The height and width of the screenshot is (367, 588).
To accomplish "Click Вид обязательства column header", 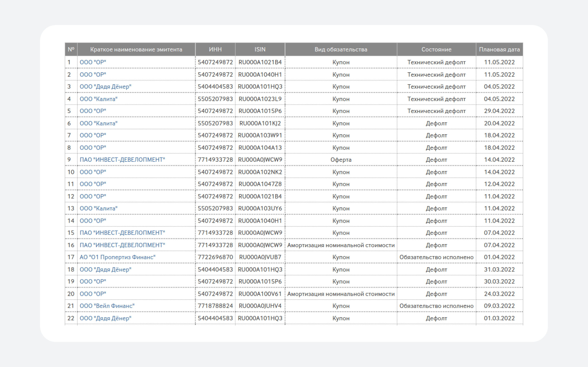I will 341,49.
